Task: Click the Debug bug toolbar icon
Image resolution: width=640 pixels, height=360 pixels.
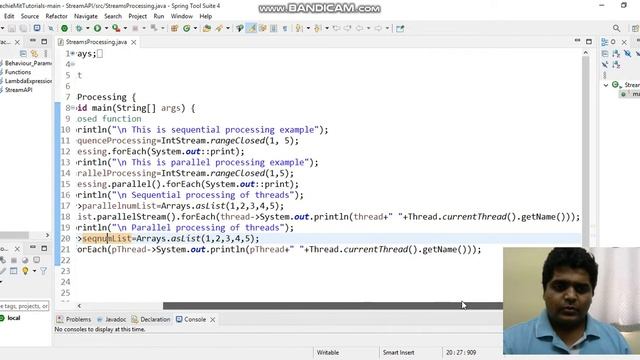Action: pos(79,28)
